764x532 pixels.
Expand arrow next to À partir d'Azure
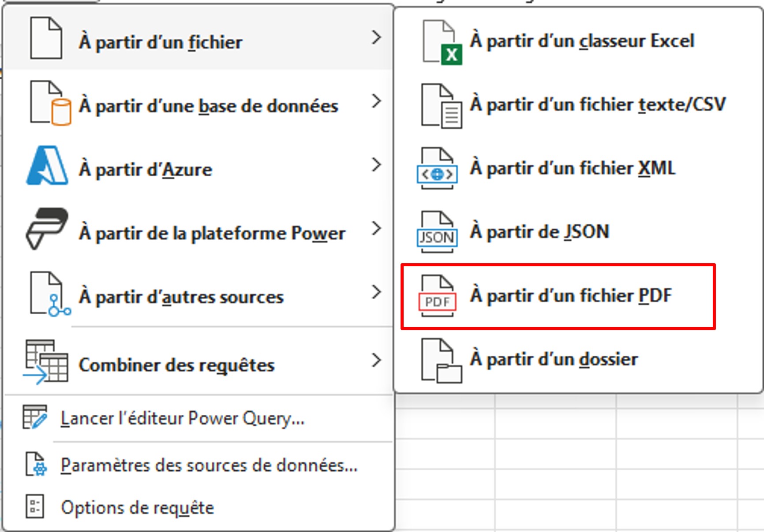coord(376,165)
